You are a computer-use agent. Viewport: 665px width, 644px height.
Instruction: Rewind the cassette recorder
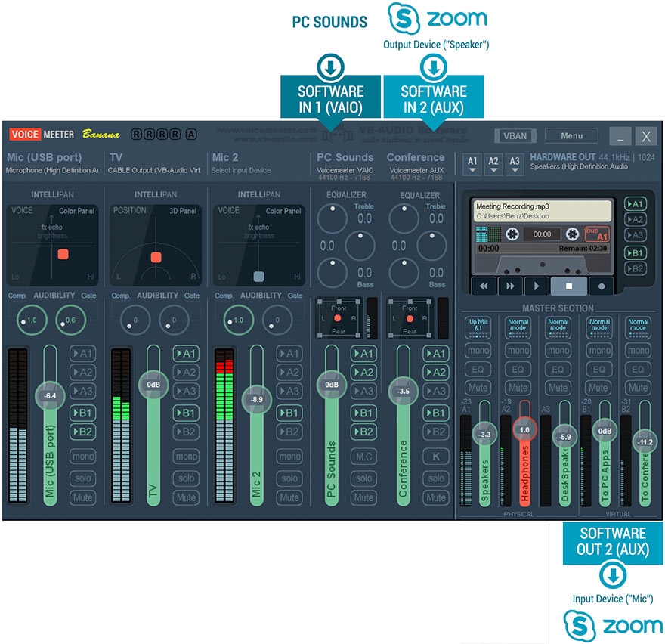tap(484, 286)
